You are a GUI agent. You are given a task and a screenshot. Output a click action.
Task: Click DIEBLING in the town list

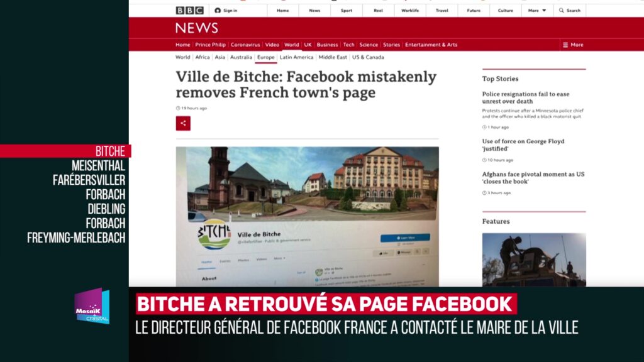(106, 209)
